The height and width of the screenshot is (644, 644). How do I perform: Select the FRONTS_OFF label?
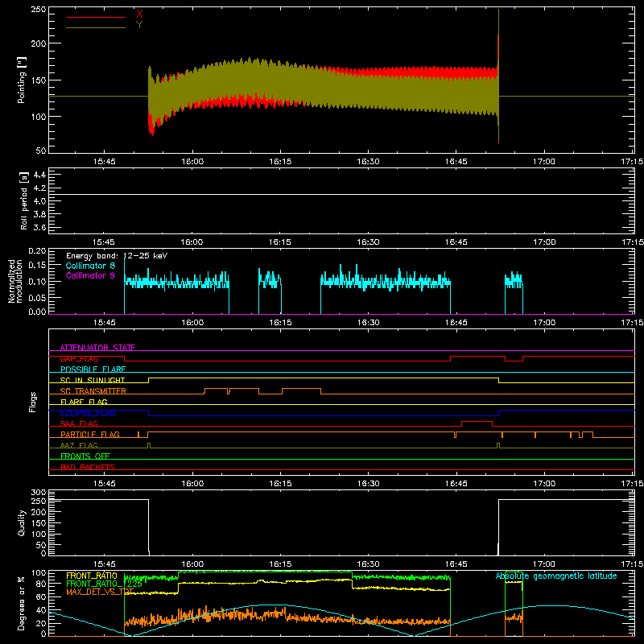(85, 456)
